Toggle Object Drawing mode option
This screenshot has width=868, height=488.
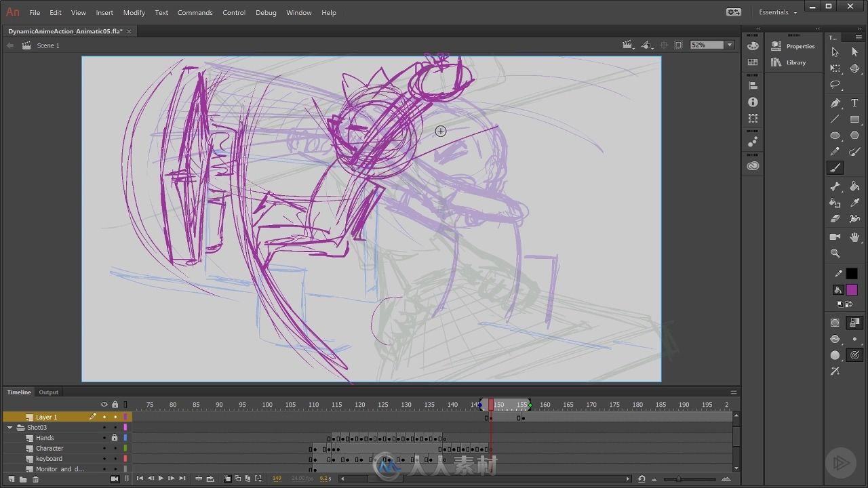[x=835, y=323]
